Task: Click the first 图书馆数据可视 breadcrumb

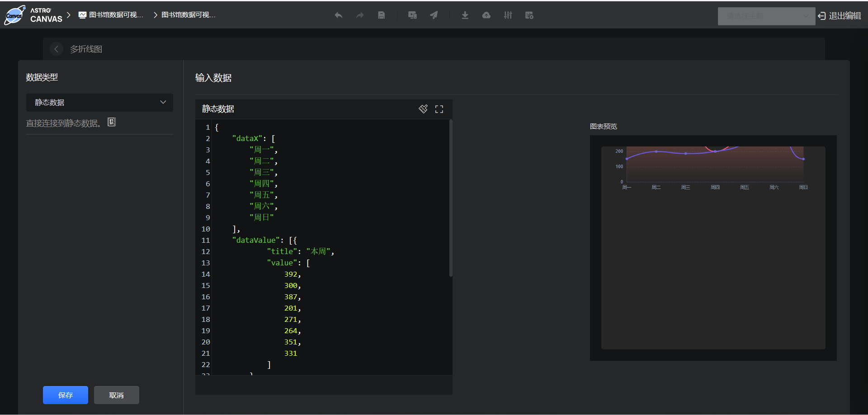Action: [x=116, y=15]
